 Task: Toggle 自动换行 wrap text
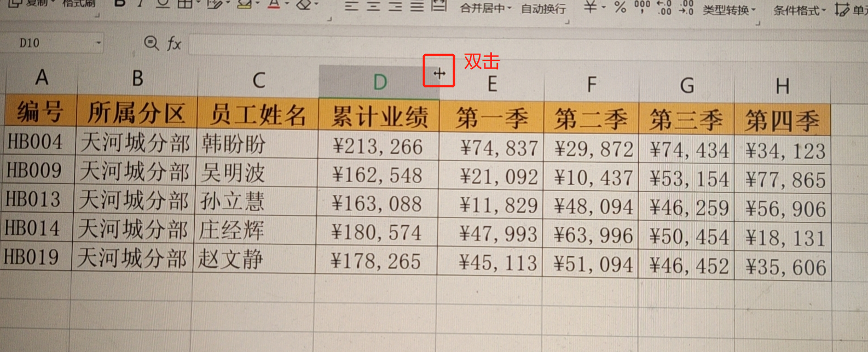click(x=543, y=9)
